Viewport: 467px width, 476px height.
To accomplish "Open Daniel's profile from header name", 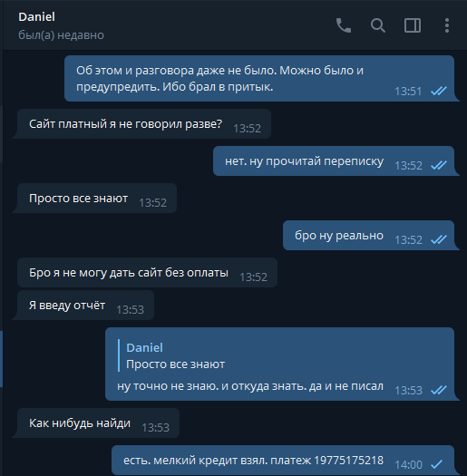I will (x=37, y=17).
